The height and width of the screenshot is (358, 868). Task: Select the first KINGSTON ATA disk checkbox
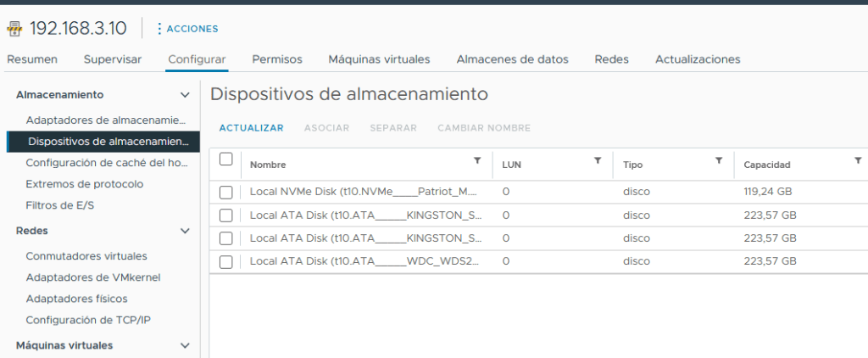[225, 215]
